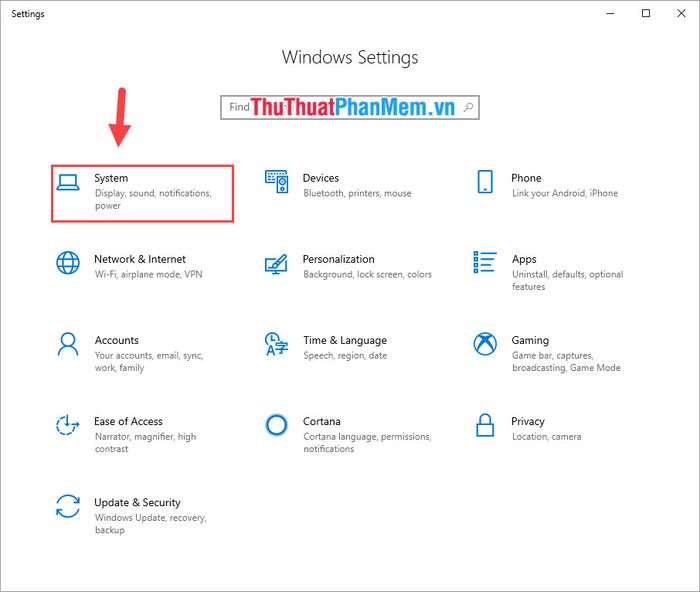Click 'Game bar, captures, broadcasting, Game Mode'
This screenshot has width=700, height=592.
pos(566,362)
